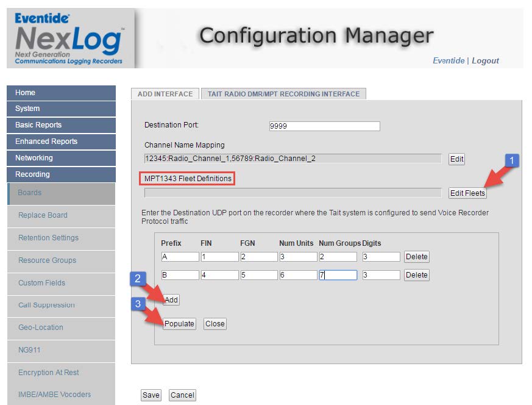Open the Home menu item

[61, 93]
